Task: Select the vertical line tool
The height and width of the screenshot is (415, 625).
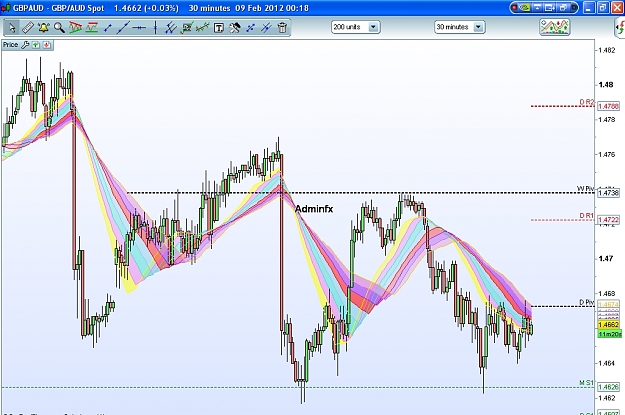Action: tap(155, 28)
